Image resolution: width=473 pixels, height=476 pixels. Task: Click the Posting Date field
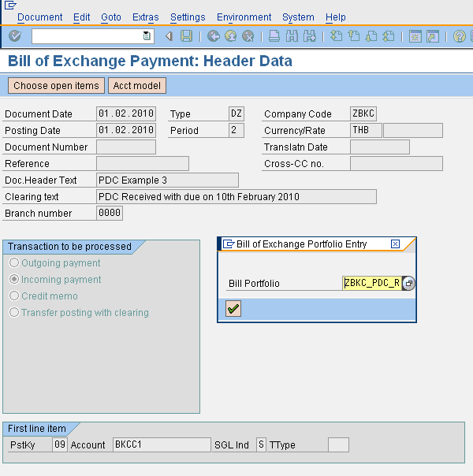pyautogui.click(x=126, y=130)
